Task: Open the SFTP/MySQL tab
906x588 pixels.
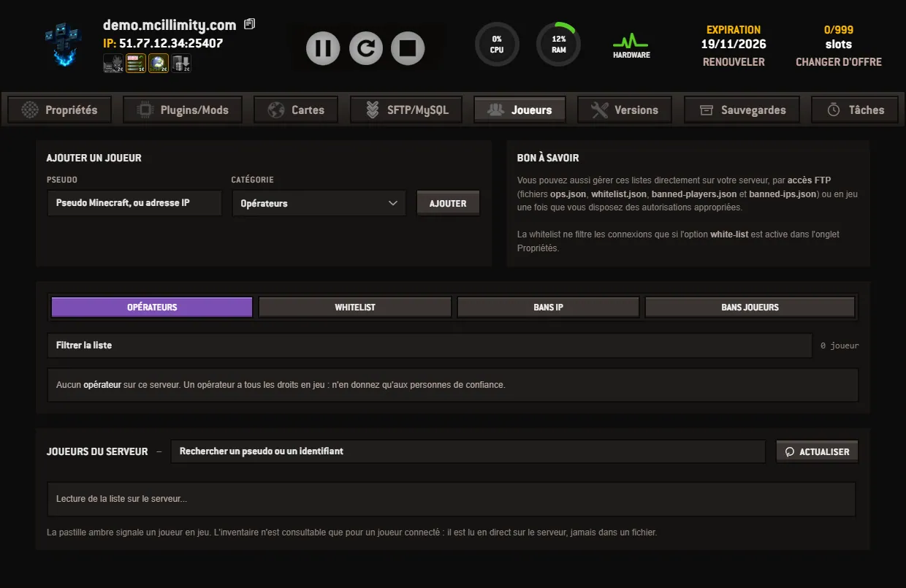Action: [x=406, y=110]
